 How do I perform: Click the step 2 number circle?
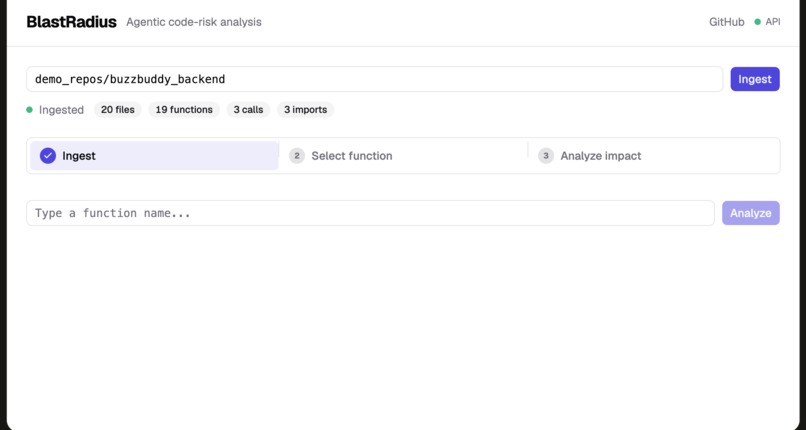(x=297, y=156)
